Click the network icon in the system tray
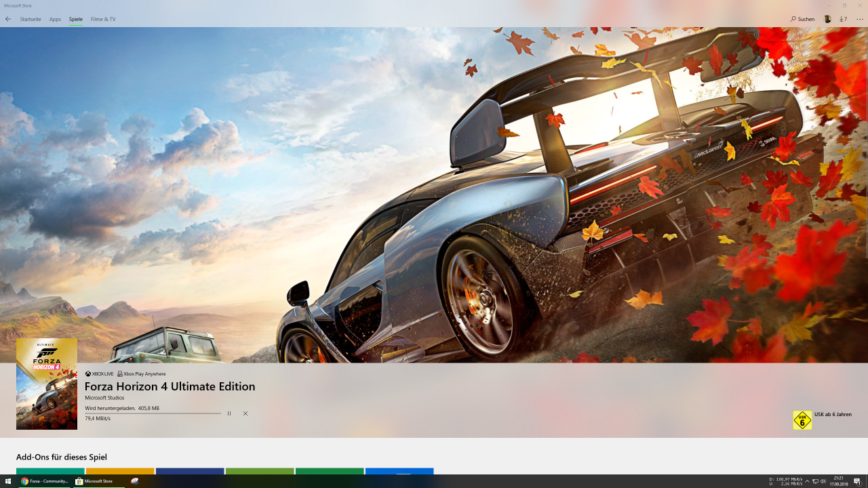 tap(815, 481)
